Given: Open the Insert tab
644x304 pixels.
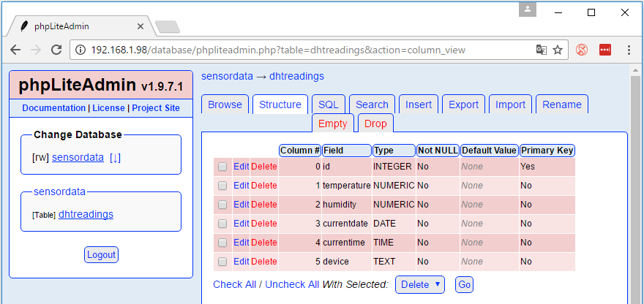Looking at the screenshot, I should [419, 104].
